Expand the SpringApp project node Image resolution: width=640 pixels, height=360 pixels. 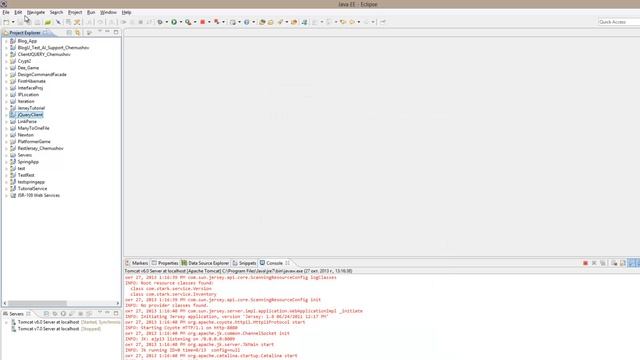pyautogui.click(x=7, y=162)
